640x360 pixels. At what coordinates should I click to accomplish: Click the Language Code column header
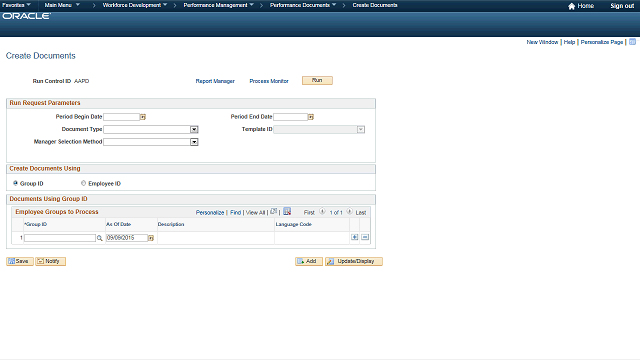(x=293, y=224)
